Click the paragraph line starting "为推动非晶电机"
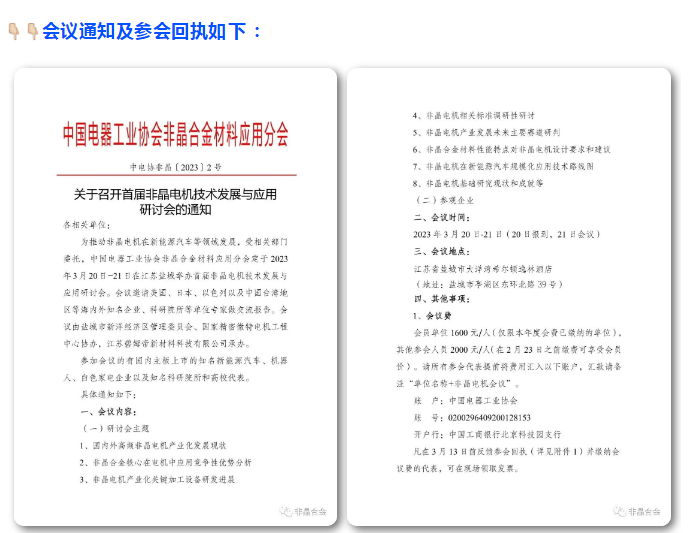Image resolution: width=688 pixels, height=533 pixels. pos(184,242)
